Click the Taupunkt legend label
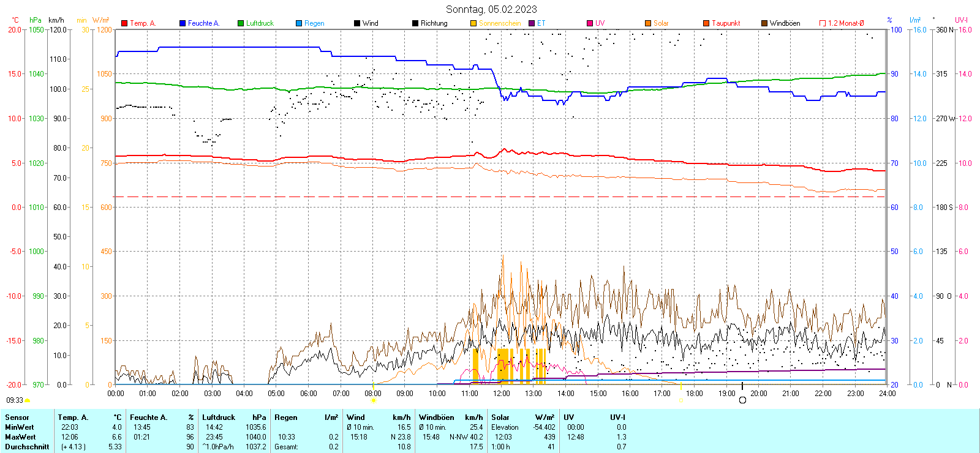Viewport: 980px width, 453px height. click(726, 23)
